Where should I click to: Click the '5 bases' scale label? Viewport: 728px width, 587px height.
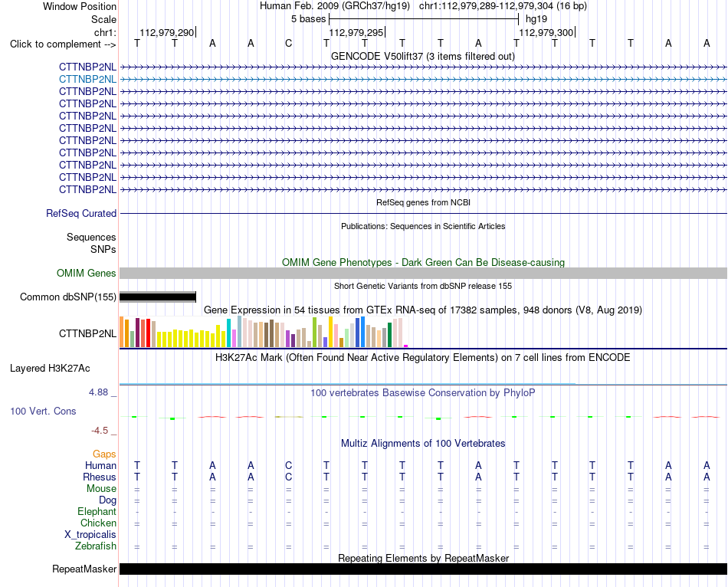click(308, 19)
